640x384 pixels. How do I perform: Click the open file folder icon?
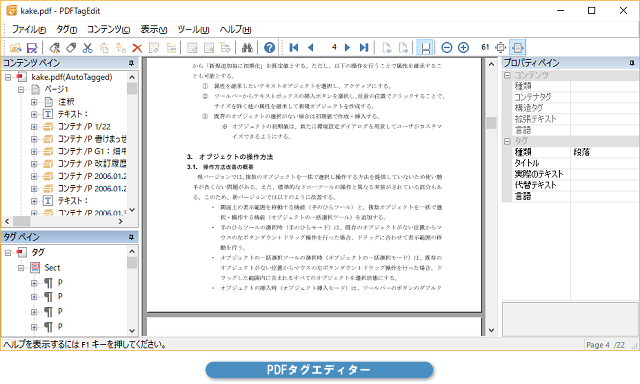click(16, 48)
